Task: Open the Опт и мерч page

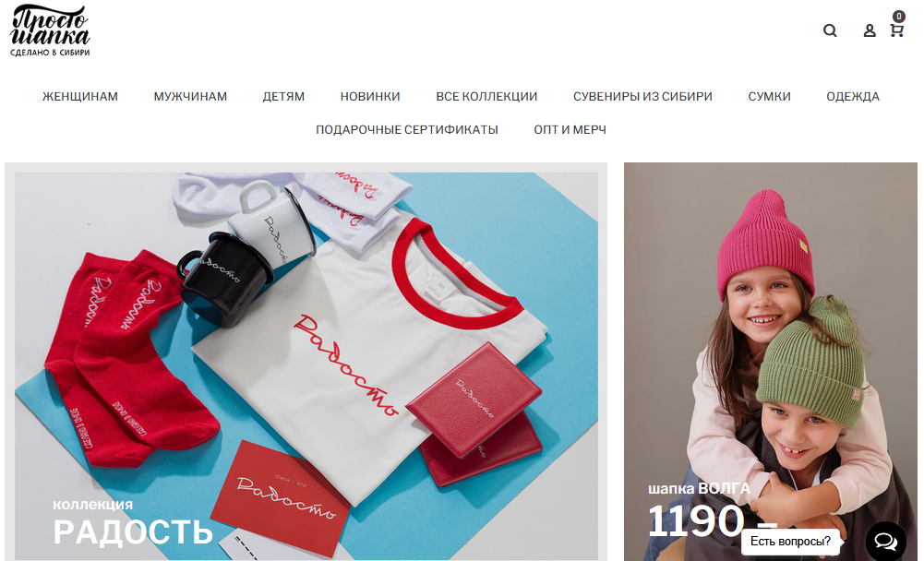Action: pos(570,130)
